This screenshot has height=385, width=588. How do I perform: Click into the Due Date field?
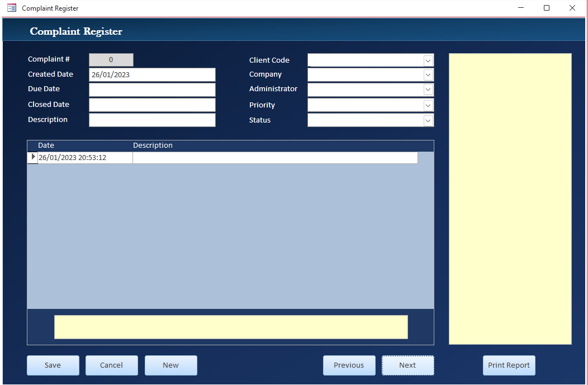tap(152, 90)
